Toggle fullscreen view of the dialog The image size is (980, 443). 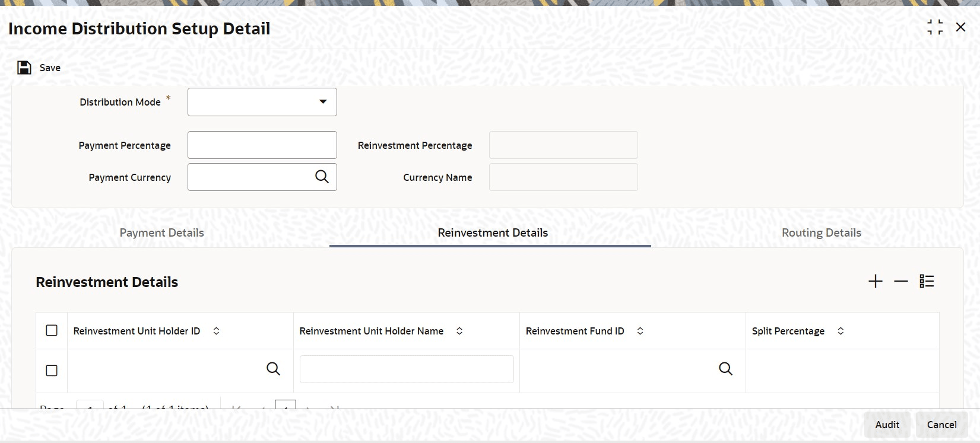[935, 27]
